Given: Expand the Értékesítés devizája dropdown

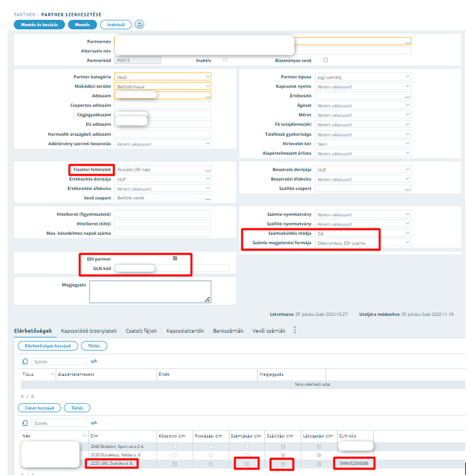Looking at the screenshot, I should click(x=162, y=179).
